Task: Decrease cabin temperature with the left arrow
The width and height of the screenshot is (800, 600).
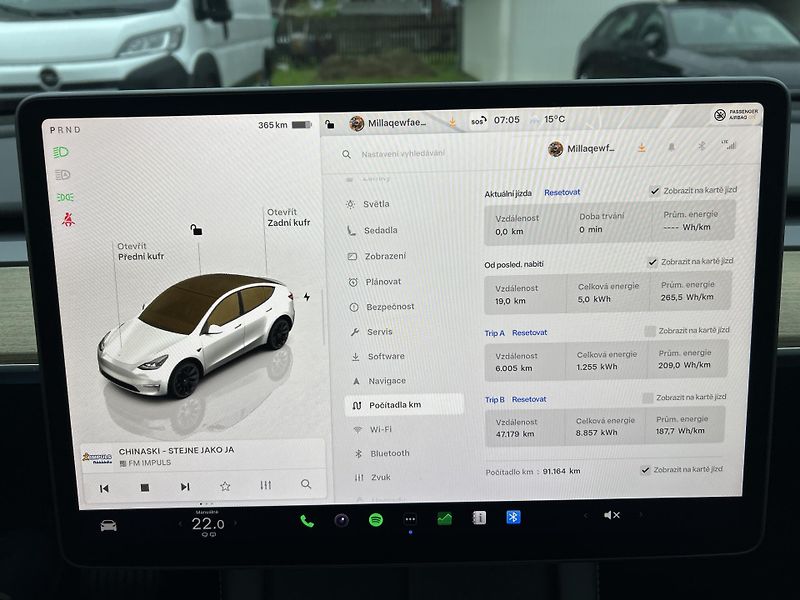Action: click(180, 524)
